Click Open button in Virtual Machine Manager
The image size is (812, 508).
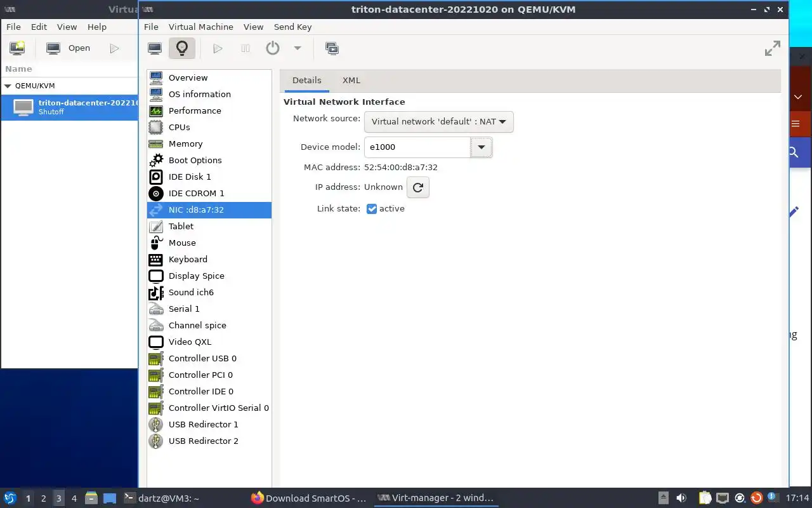[x=69, y=48]
